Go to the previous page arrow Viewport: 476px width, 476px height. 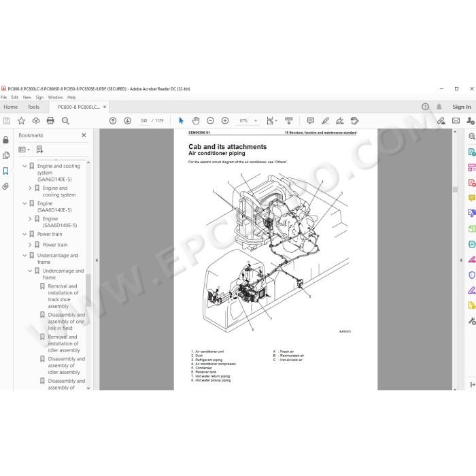(x=113, y=121)
